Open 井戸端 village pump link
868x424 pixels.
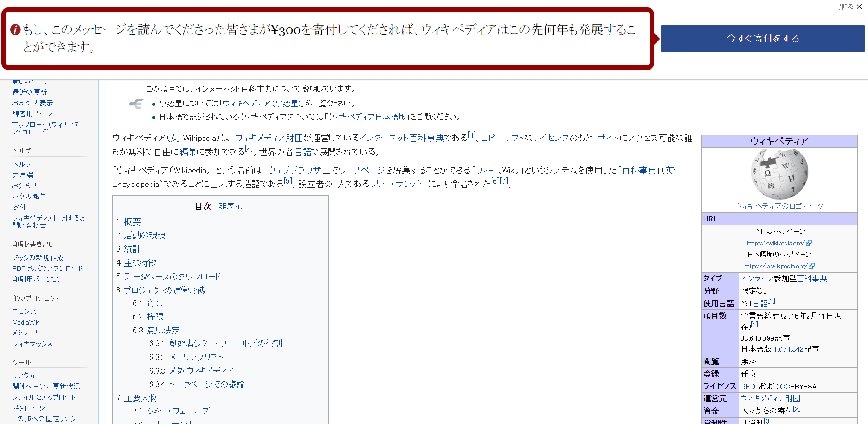tap(23, 174)
